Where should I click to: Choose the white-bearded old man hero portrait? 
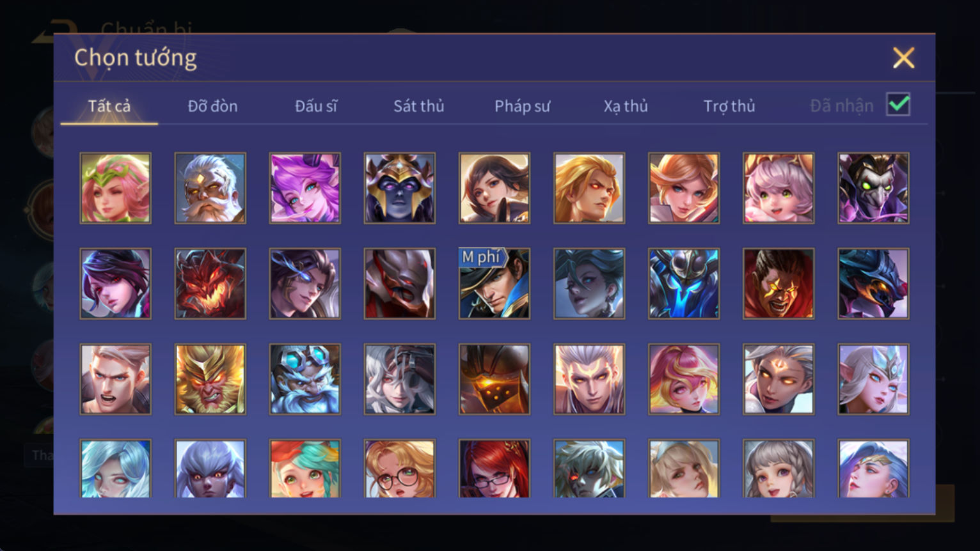click(210, 188)
